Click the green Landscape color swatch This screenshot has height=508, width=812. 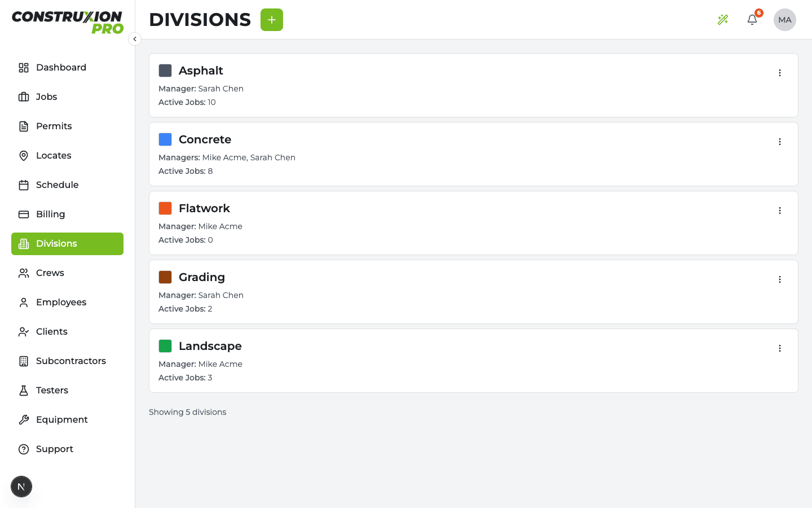165,346
